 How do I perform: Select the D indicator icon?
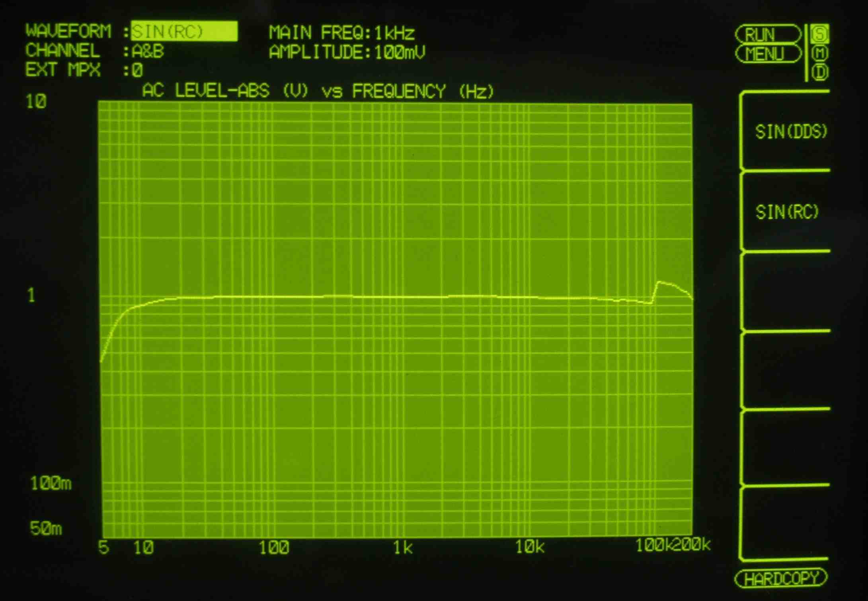819,72
